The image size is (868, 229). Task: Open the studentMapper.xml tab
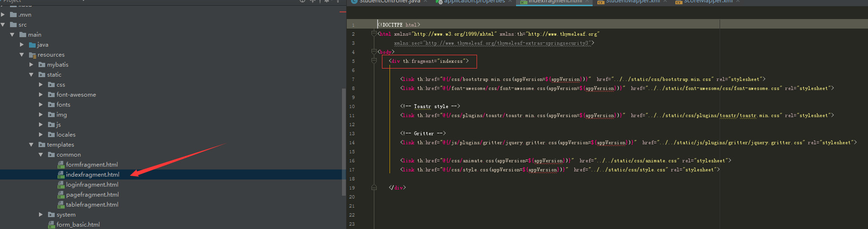[x=633, y=1]
